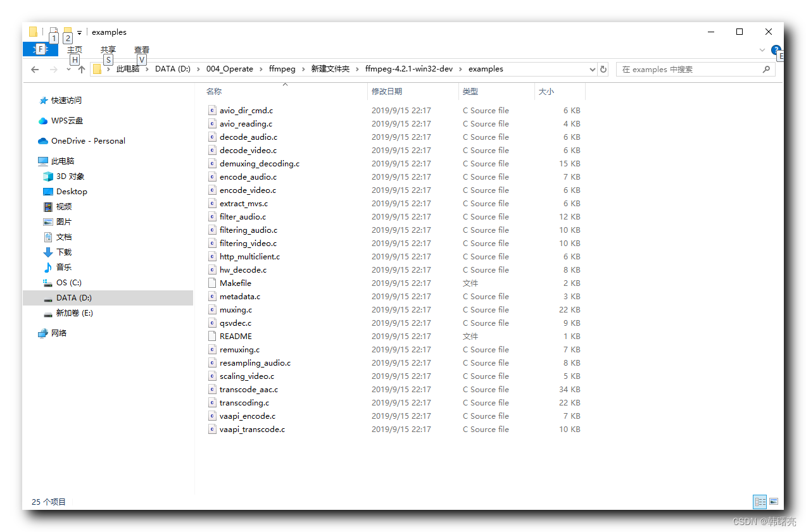The height and width of the screenshot is (532, 806).
Task: Switch to the 查看 ribbon tab
Action: pyautogui.click(x=141, y=49)
